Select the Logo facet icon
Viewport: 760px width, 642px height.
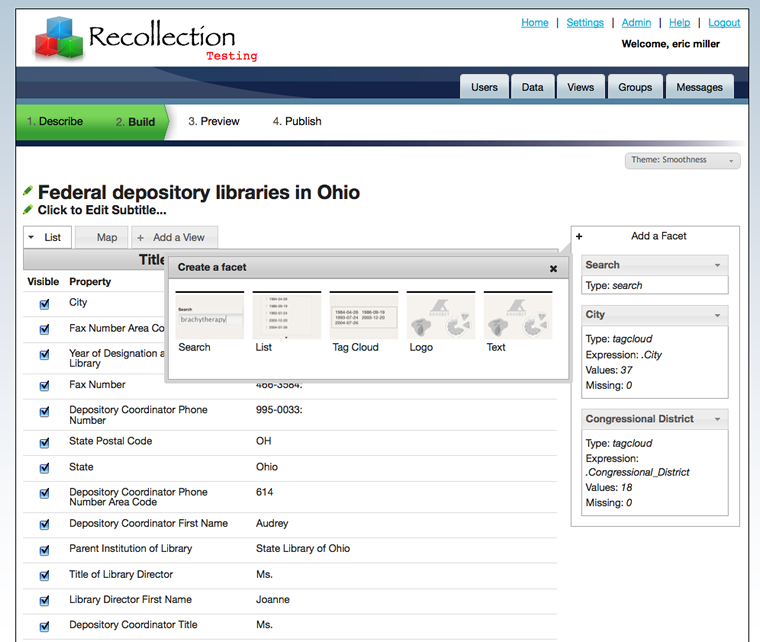(441, 316)
